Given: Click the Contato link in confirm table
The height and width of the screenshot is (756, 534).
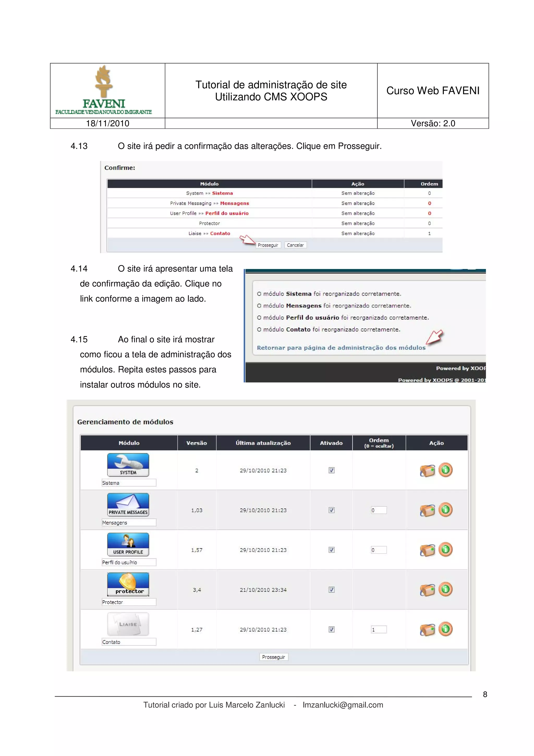Looking at the screenshot, I should point(220,233).
